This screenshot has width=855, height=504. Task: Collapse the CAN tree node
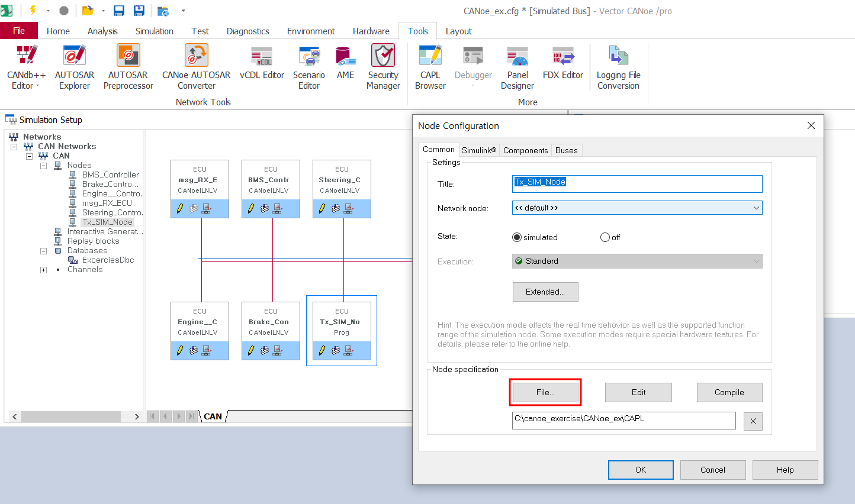coord(28,156)
